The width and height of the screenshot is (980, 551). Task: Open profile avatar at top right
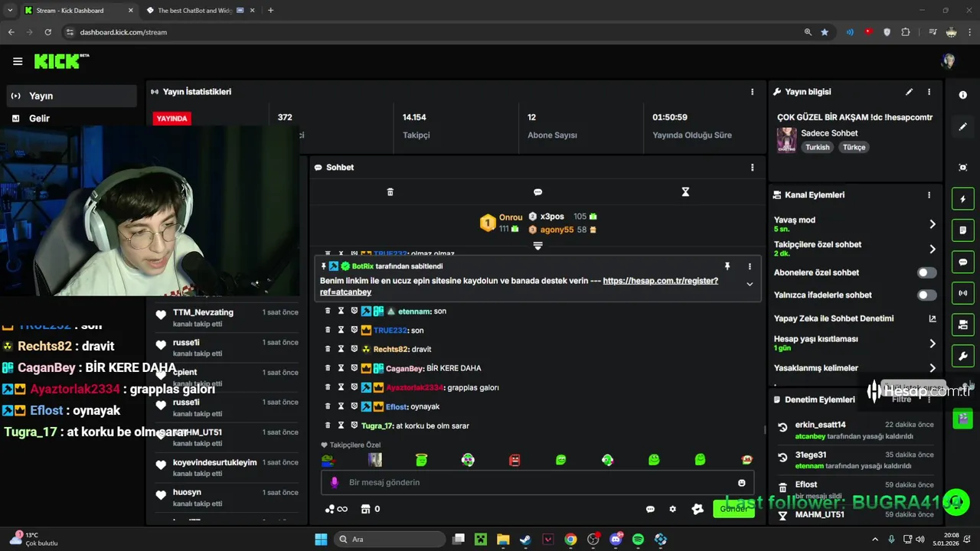tap(949, 61)
